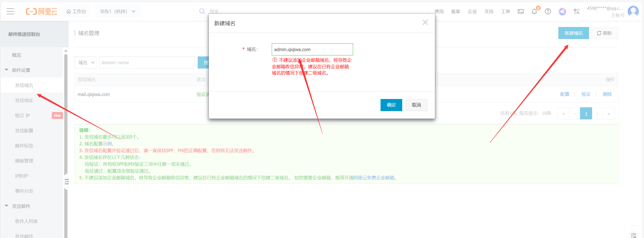
Task: Click the Aliyun logo
Action: coord(42,11)
